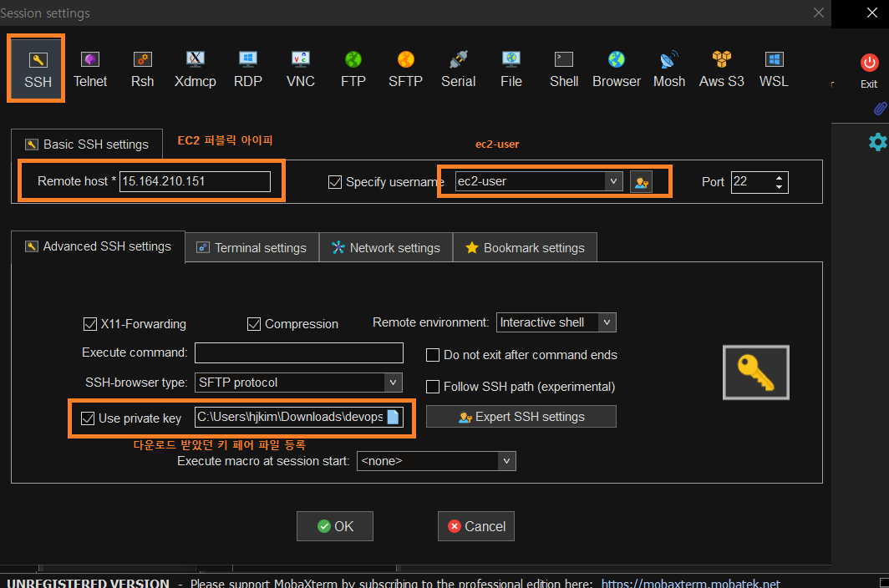889x588 pixels.
Task: Open the settings gear in main window
Action: [877, 142]
